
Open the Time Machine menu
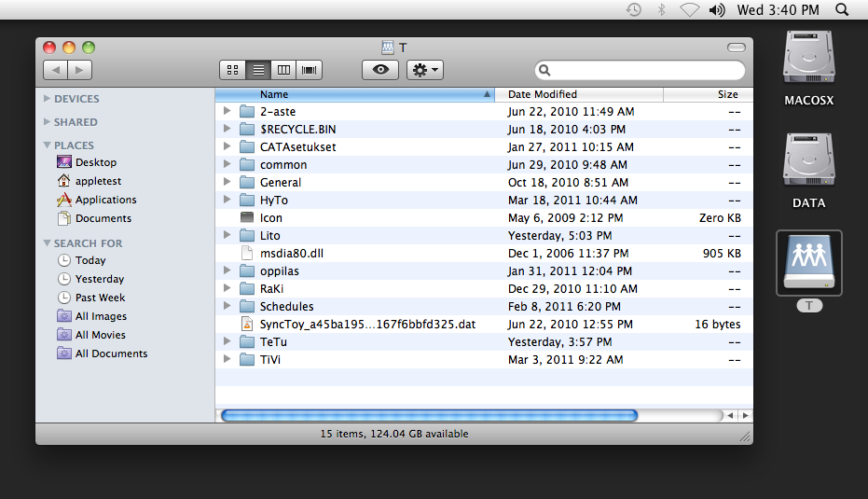click(x=634, y=10)
